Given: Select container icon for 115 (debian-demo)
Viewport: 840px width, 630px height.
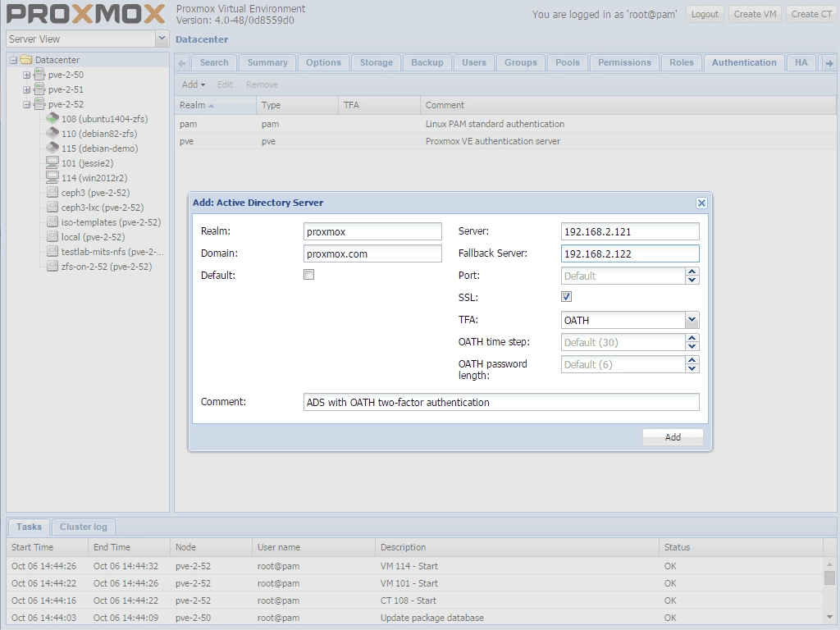Looking at the screenshot, I should (52, 148).
